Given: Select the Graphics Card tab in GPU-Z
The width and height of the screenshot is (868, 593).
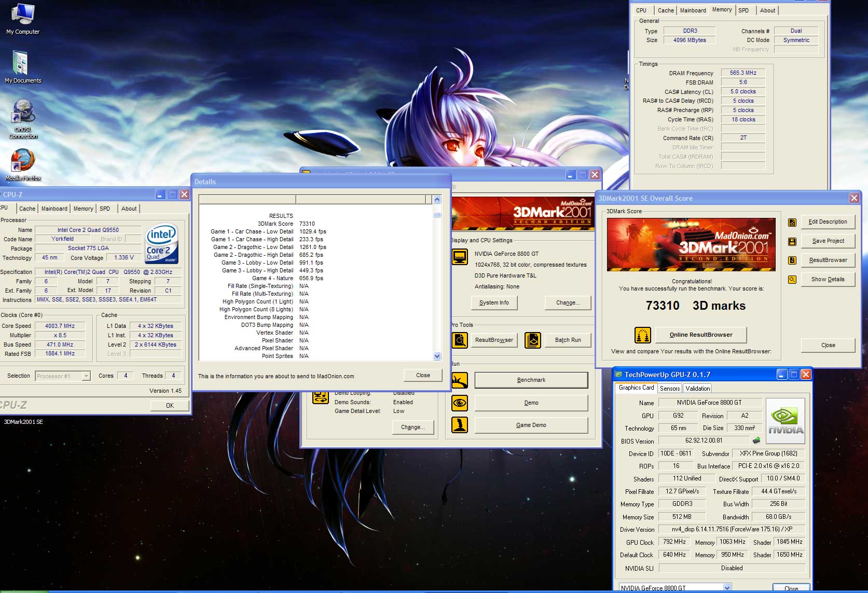Looking at the screenshot, I should pyautogui.click(x=636, y=388).
